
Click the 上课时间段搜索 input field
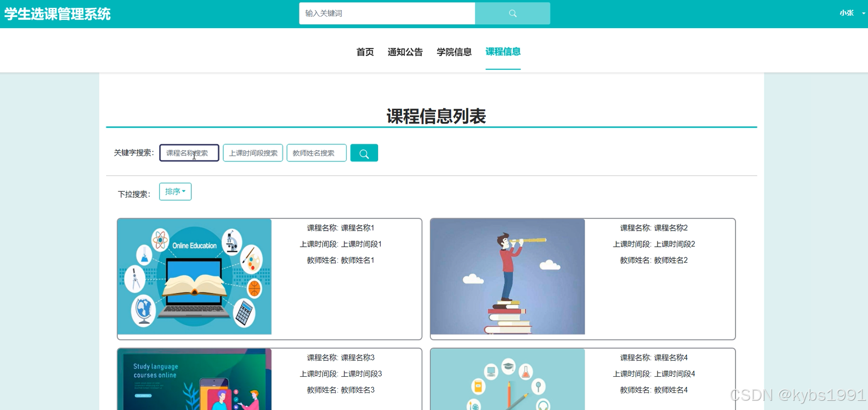click(253, 153)
